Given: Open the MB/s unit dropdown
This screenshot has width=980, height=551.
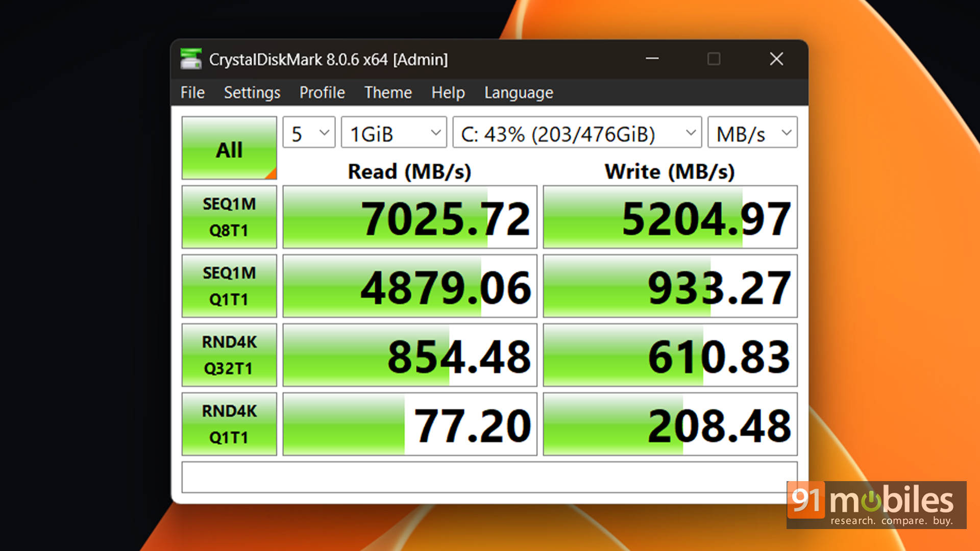Looking at the screenshot, I should [752, 133].
